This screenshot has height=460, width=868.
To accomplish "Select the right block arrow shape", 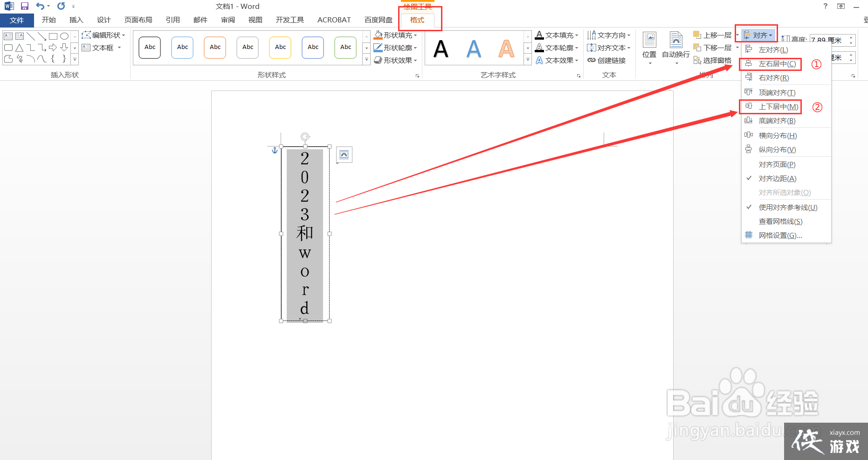I will coord(53,48).
